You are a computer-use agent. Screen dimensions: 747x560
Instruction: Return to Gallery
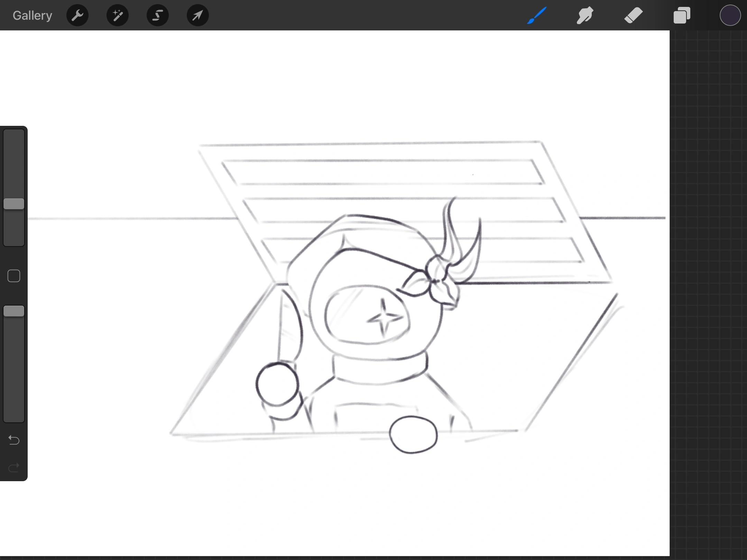[33, 15]
